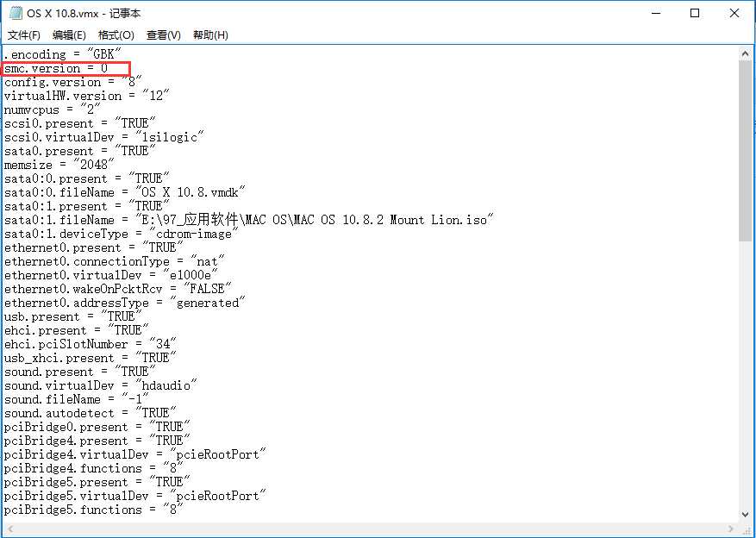Click the ehci.pciSlotNumber = "34" line
Viewport: 756px width, 538px height.
tap(91, 344)
